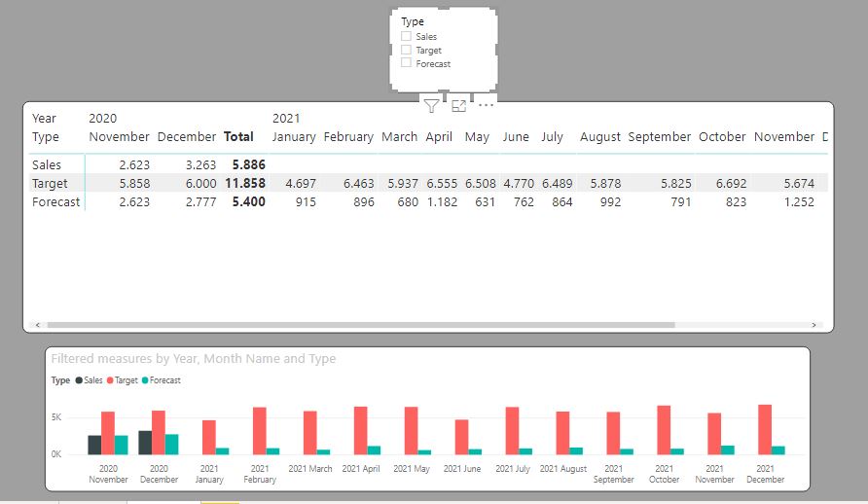Click the Target legend marker in chart
Screen dimensions: 868x504
110,380
